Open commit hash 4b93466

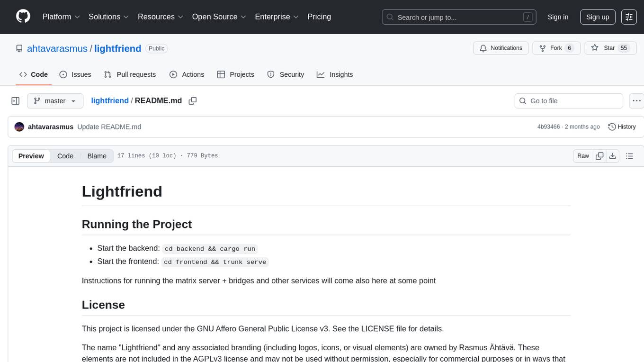[548, 127]
